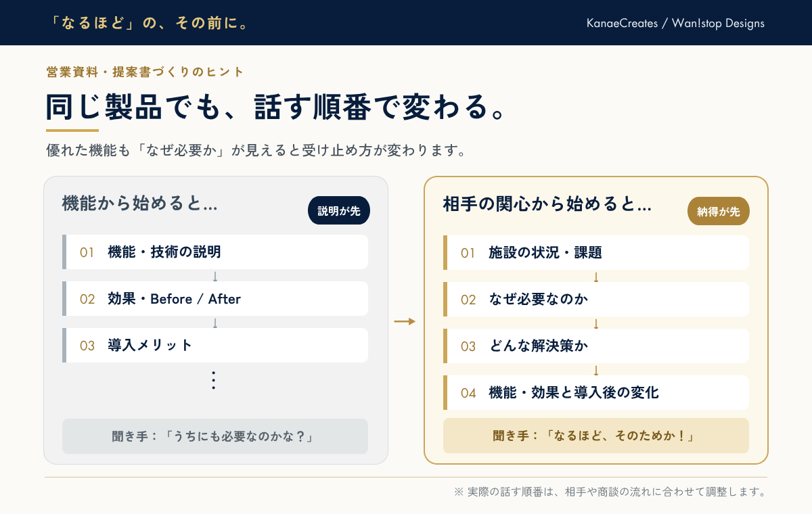This screenshot has height=514, width=812.
Task: Select row 03 導入メリット
Action: click(215, 345)
